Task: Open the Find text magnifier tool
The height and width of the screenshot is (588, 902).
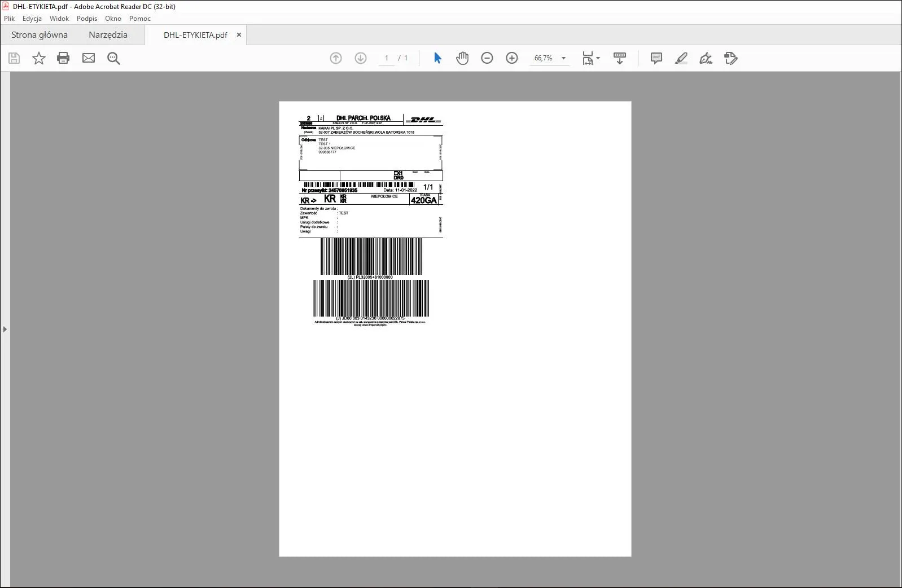Action: (113, 58)
